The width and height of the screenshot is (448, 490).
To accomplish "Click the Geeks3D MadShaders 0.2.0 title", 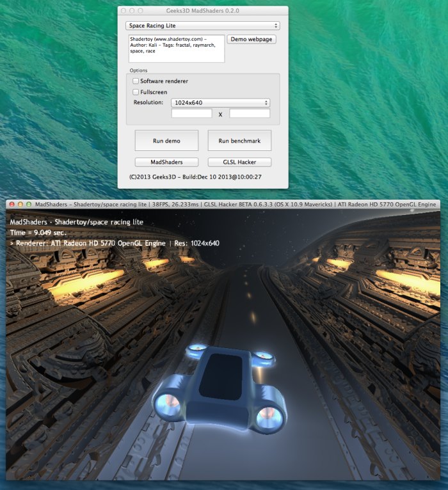I will click(203, 11).
